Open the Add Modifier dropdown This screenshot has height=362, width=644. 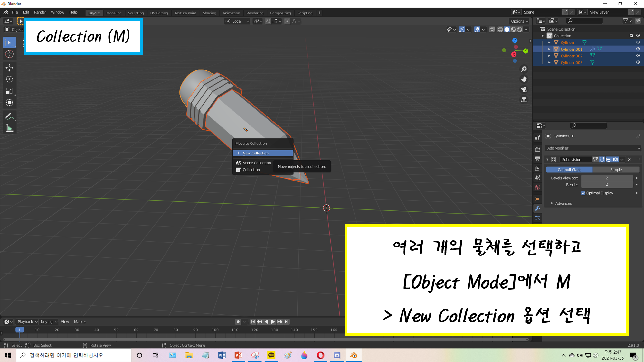click(593, 148)
